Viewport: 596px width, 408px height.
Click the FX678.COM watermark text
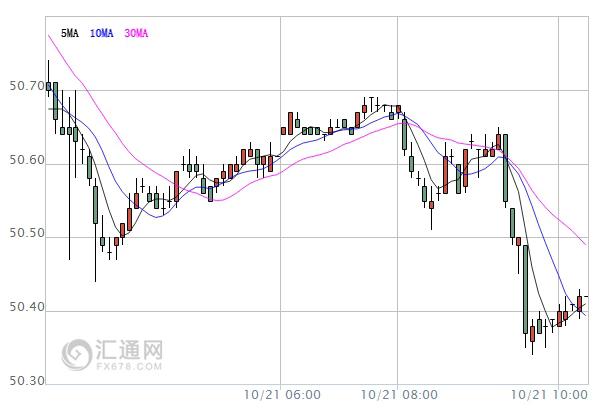(x=129, y=366)
